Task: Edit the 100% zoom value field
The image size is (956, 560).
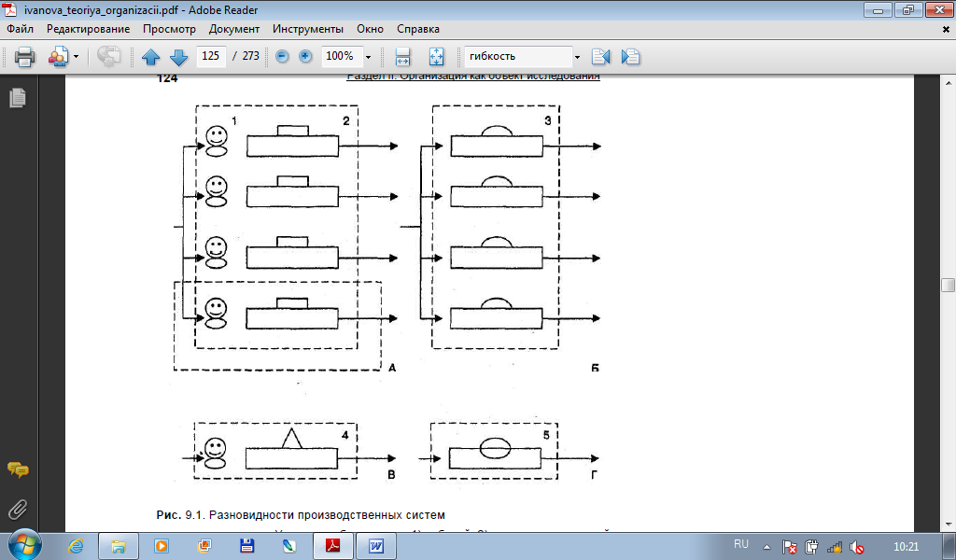Action: tap(342, 56)
